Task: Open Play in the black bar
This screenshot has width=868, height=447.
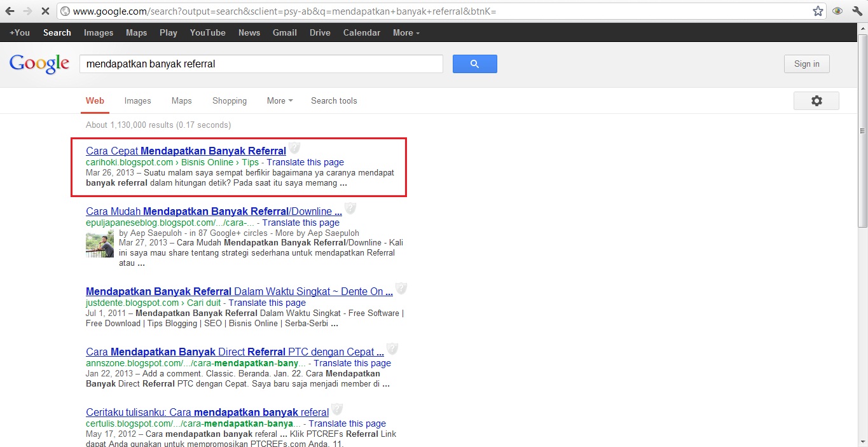Action: coord(169,32)
